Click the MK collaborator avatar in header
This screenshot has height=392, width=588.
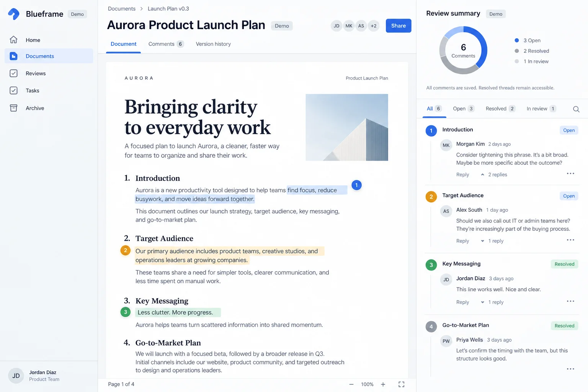349,26
